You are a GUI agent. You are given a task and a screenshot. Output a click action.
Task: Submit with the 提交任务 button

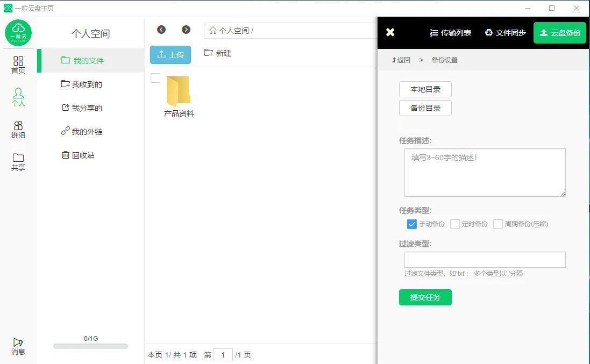click(425, 297)
